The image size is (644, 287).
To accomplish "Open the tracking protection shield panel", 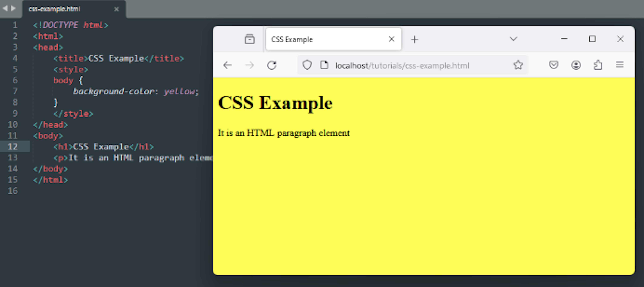I will click(307, 65).
